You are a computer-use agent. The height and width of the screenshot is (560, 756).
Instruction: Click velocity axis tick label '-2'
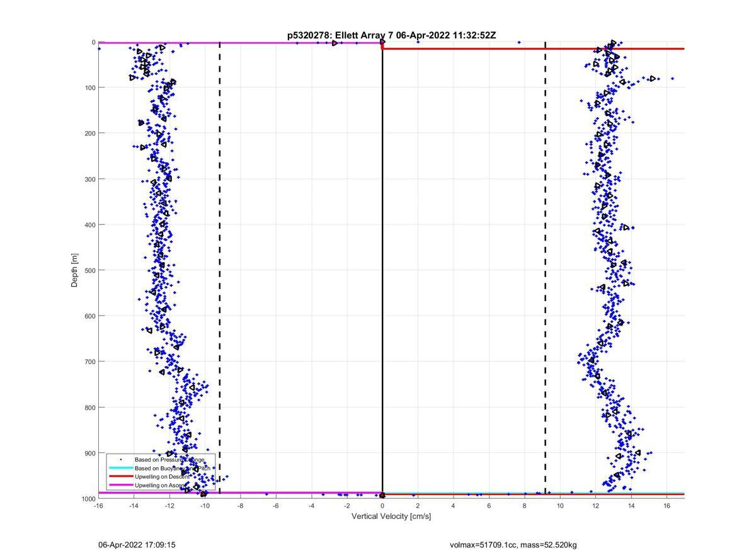[x=346, y=506]
